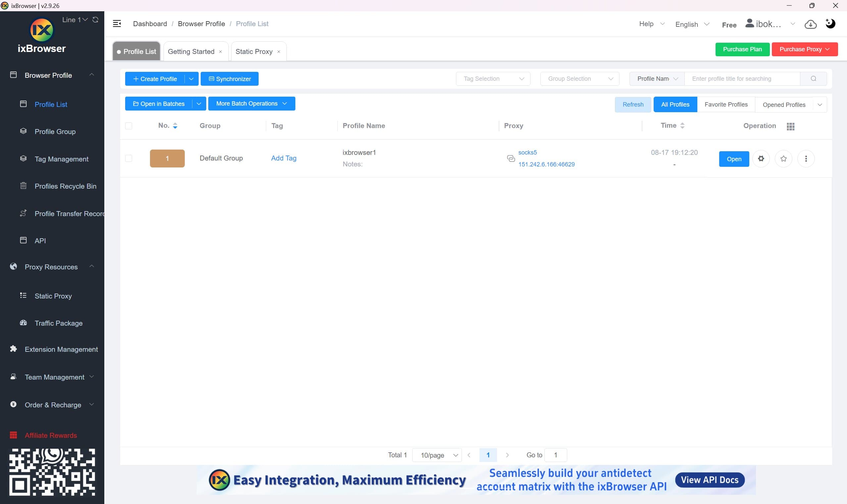This screenshot has height=504, width=847.
Task: Click Dashboard in the breadcrumb
Action: point(150,24)
